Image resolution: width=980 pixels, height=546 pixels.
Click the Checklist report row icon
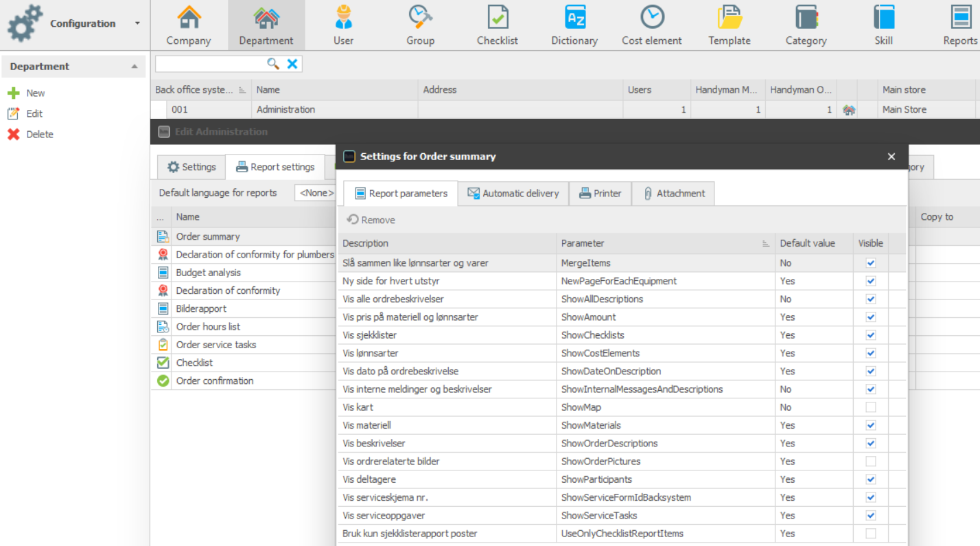[x=163, y=363]
